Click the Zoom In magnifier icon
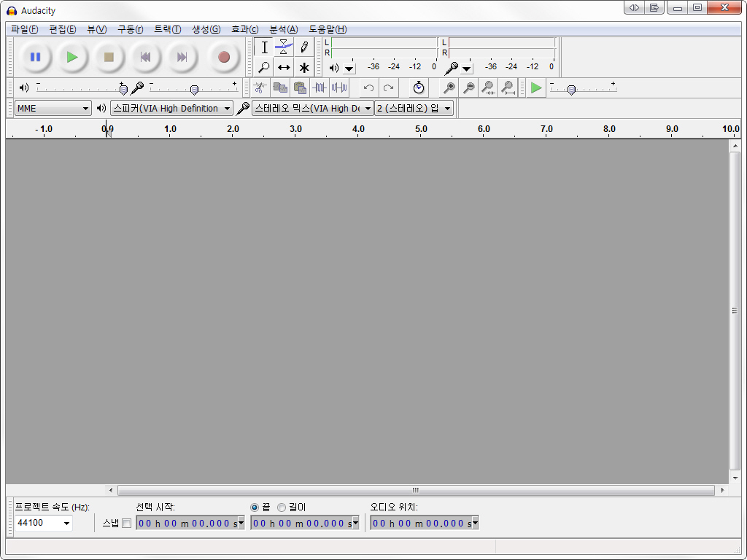This screenshot has height=560, width=747. [x=449, y=87]
